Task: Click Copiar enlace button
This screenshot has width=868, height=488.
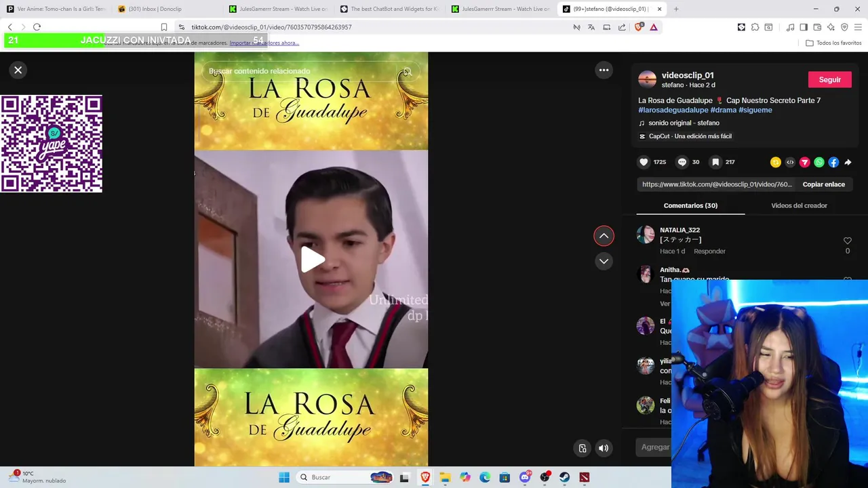Action: coord(823,184)
